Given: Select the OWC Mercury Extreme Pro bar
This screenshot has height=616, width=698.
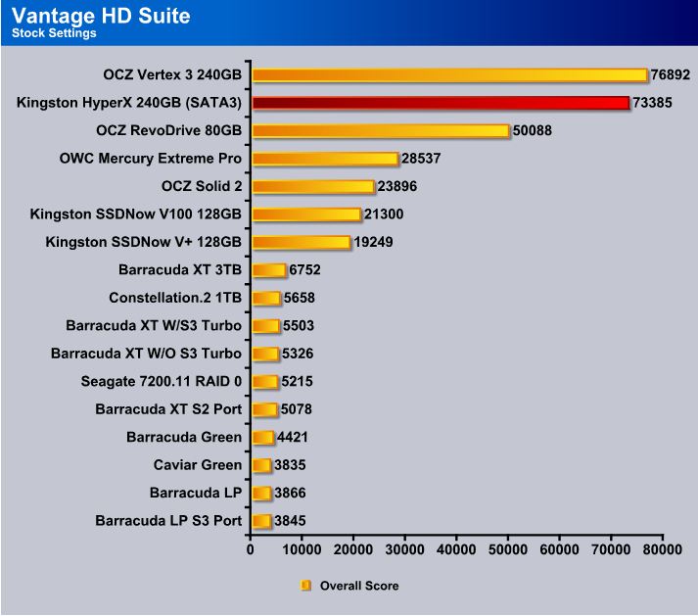Looking at the screenshot, I should pyautogui.click(x=325, y=159).
